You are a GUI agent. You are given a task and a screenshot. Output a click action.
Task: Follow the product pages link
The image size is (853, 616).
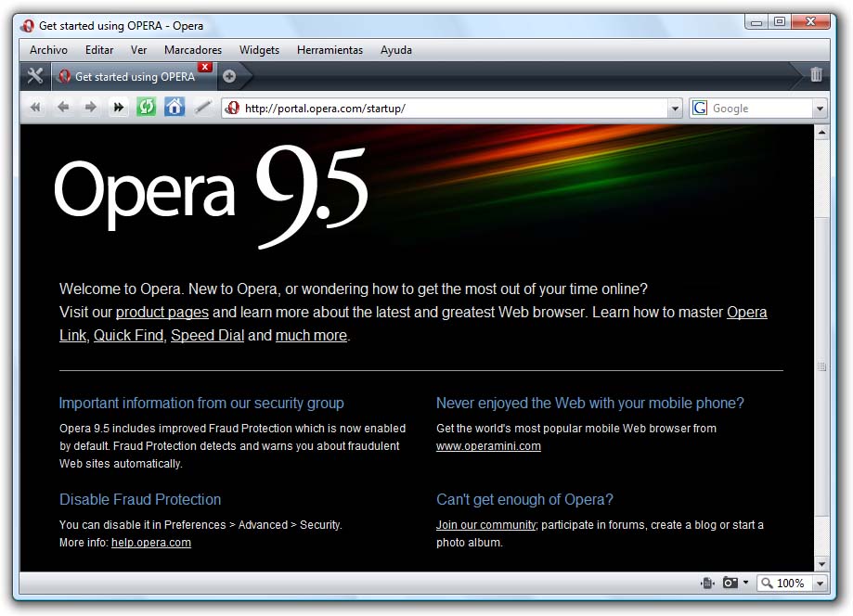coord(162,312)
